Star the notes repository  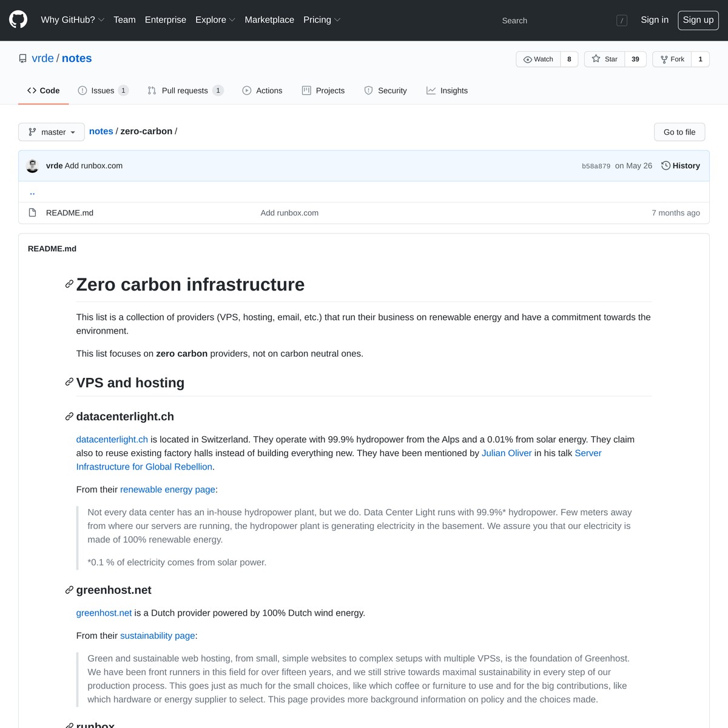(x=604, y=59)
